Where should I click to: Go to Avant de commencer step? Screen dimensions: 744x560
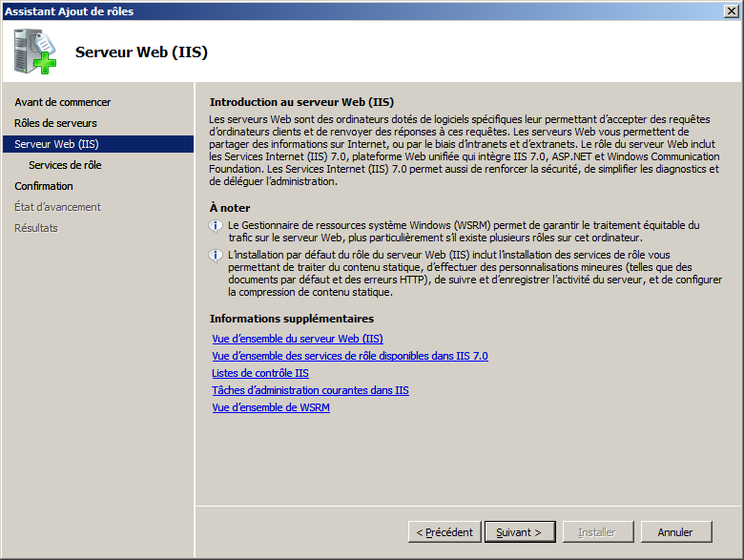pyautogui.click(x=62, y=102)
